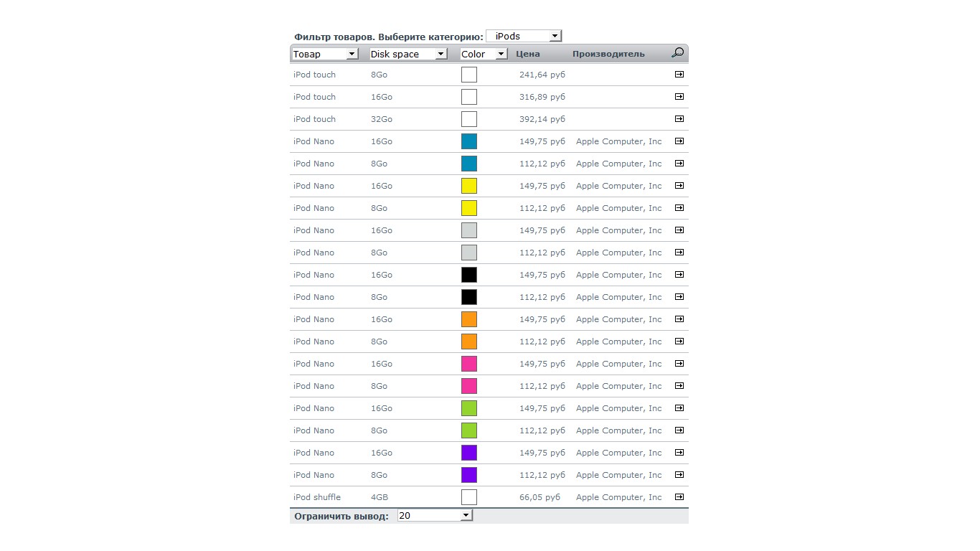Click the arrow icon for iPod shuffle 4GB

(x=679, y=497)
